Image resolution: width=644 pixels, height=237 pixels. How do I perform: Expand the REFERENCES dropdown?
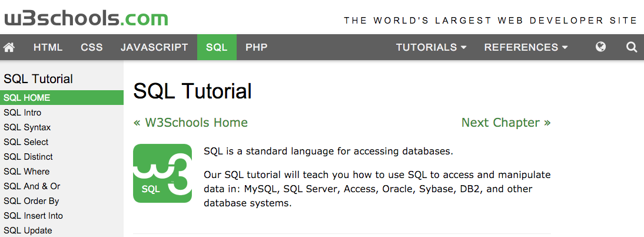(x=526, y=47)
